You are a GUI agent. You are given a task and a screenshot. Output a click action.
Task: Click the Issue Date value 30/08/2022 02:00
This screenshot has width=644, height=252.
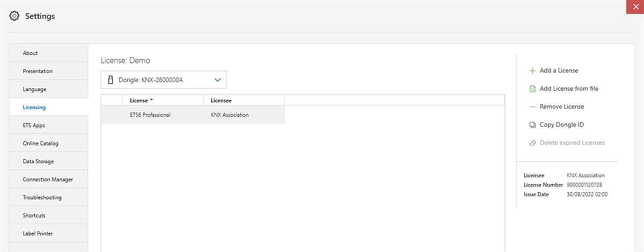[587, 195]
